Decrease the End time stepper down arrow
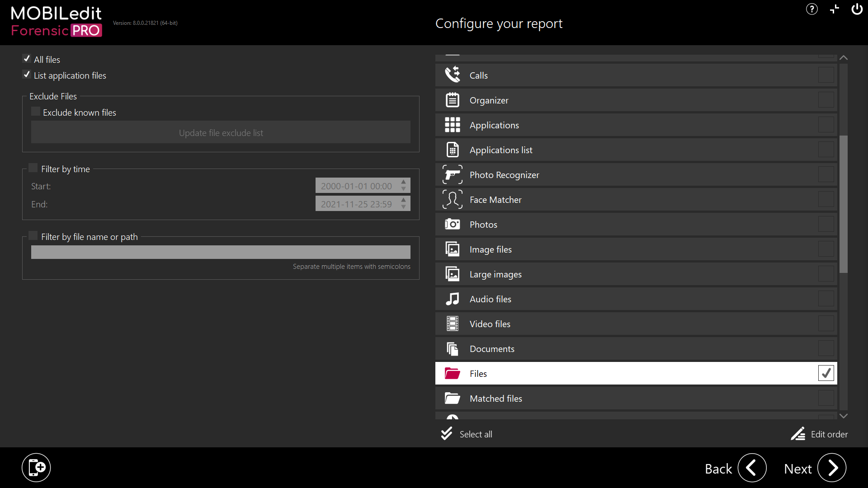The width and height of the screenshot is (868, 488). [x=404, y=207]
